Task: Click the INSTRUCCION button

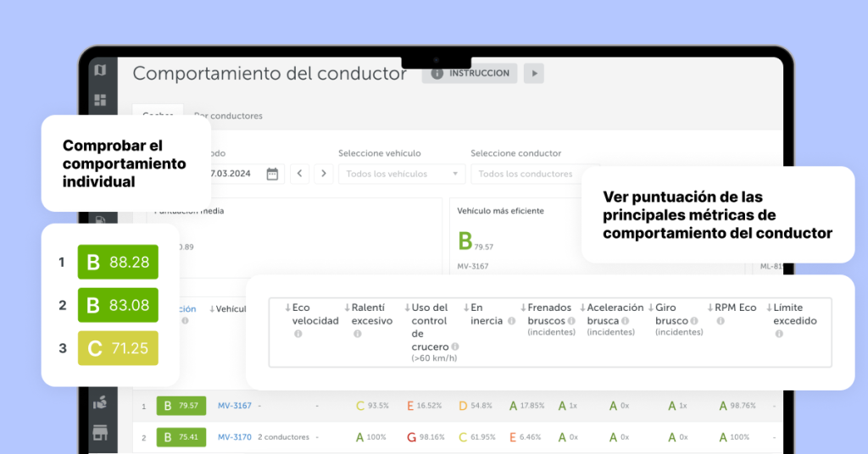Action: pos(470,74)
